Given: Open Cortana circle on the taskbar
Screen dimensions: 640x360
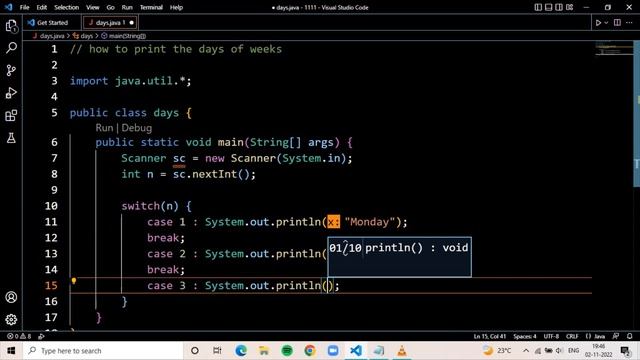Looking at the screenshot, I should 195,351.
